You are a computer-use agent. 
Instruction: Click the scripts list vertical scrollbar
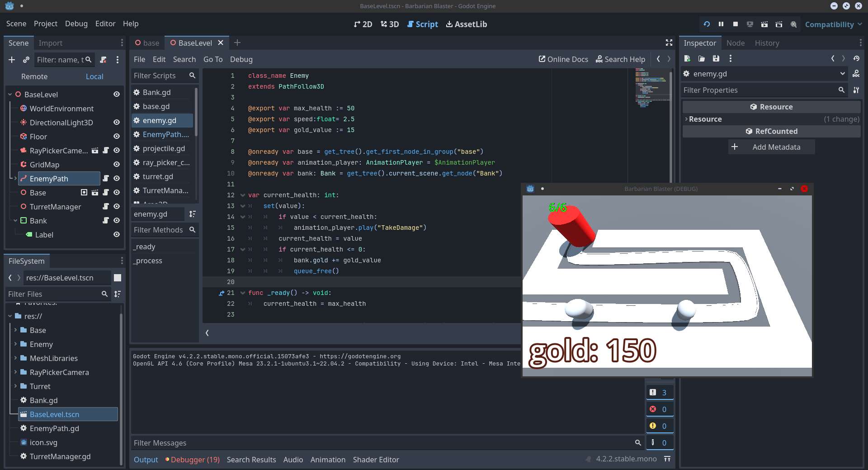click(196, 112)
